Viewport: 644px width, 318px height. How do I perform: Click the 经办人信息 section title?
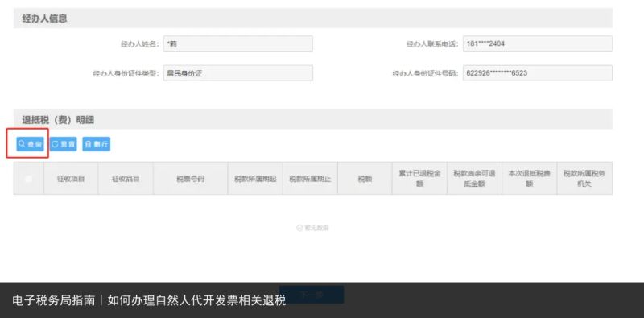44,19
